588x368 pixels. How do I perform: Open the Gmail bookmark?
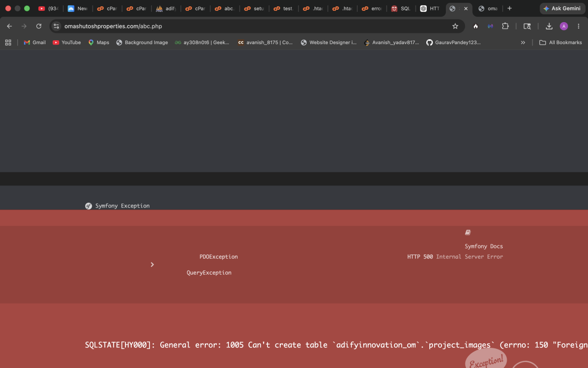tap(35, 43)
